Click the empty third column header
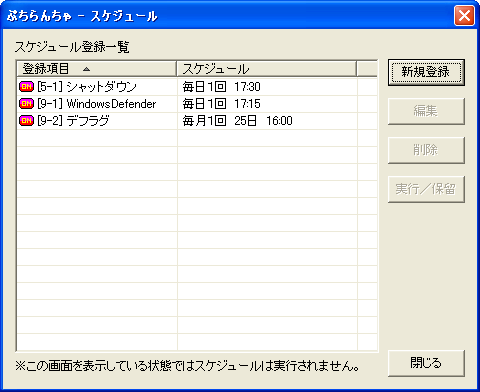 tap(367, 69)
